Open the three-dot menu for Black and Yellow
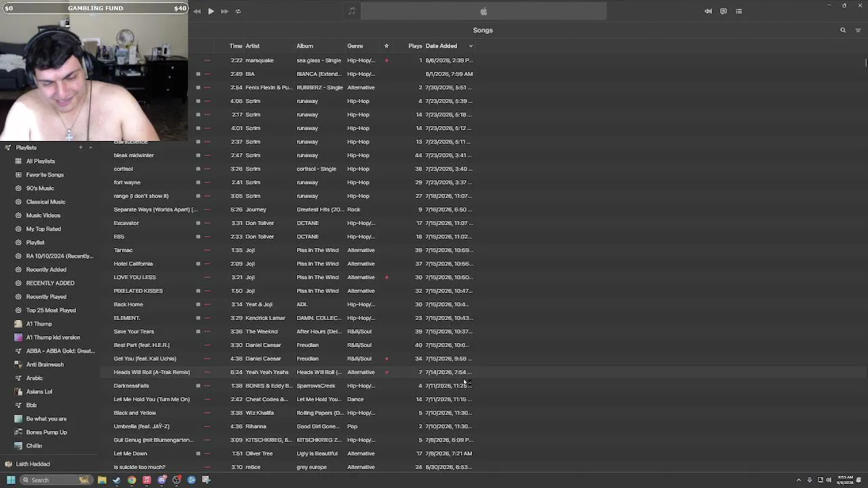868x488 pixels. point(207,413)
